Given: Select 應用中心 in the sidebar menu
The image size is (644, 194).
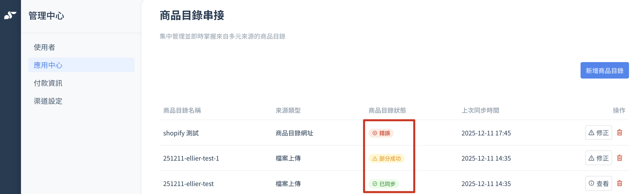Looking at the screenshot, I should 81,65.
